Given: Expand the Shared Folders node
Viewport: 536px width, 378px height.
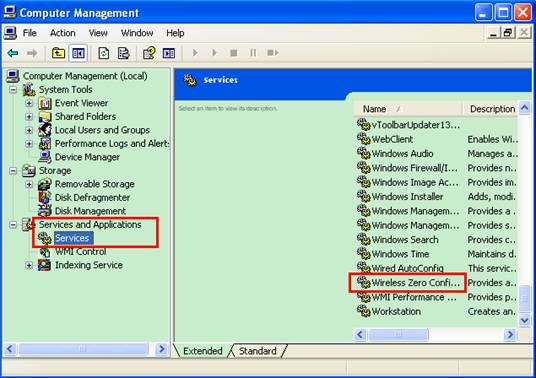Looking at the screenshot, I should pos(29,117).
